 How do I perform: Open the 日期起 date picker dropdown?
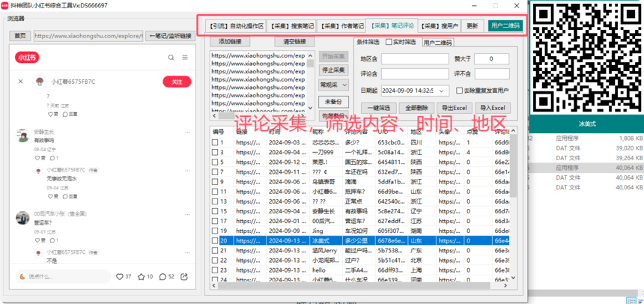pyautogui.click(x=442, y=91)
